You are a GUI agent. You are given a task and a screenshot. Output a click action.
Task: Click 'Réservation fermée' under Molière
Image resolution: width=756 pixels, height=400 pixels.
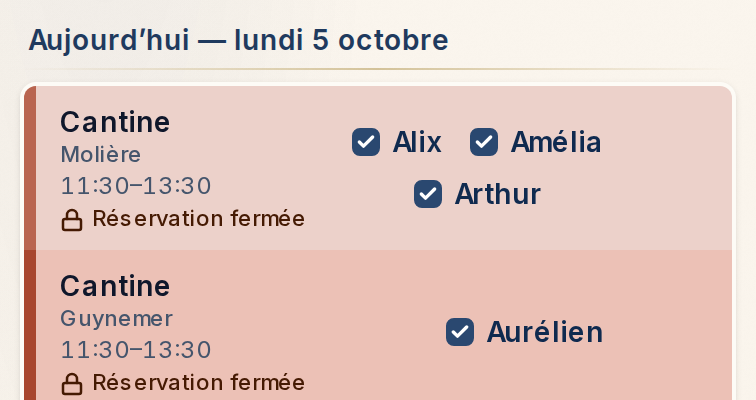coord(199,219)
